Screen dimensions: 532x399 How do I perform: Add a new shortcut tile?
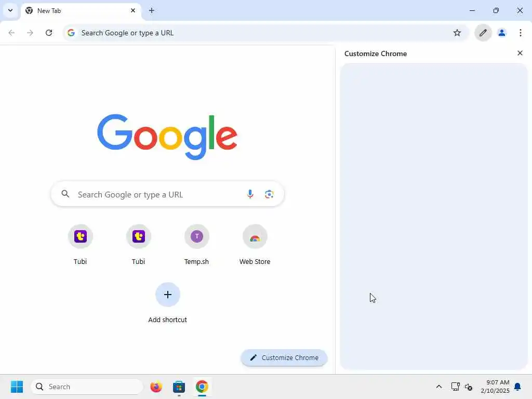[x=168, y=303]
